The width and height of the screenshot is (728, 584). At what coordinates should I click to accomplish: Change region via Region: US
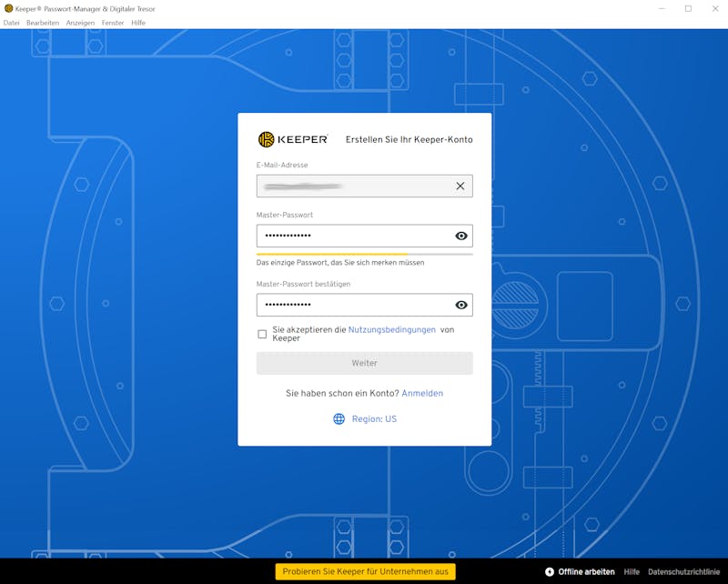pyautogui.click(x=374, y=419)
